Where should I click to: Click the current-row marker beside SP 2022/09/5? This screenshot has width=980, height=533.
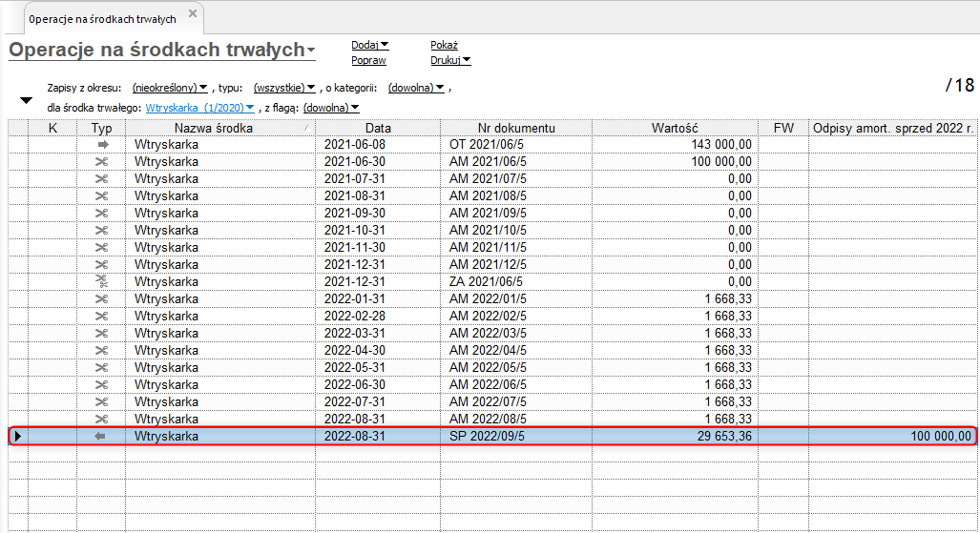(17, 436)
